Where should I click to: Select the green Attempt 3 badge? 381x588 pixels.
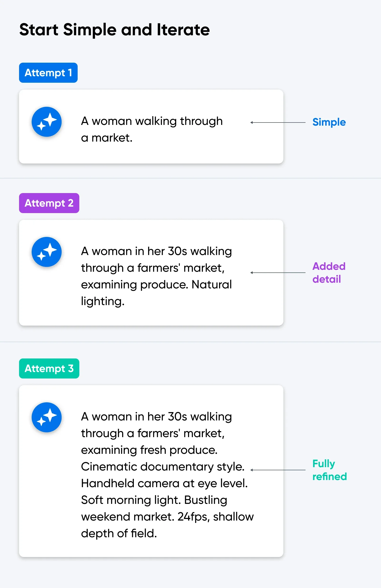[49, 368]
